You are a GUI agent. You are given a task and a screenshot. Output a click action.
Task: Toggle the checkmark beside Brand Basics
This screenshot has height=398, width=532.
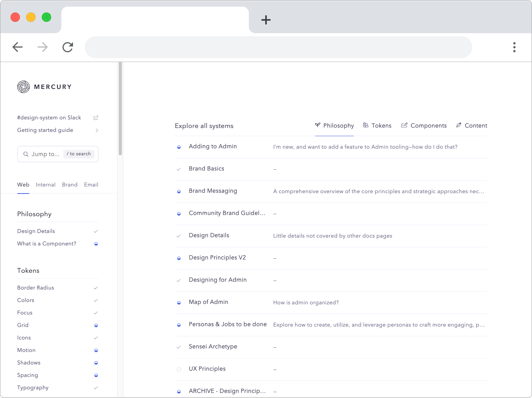tap(179, 169)
